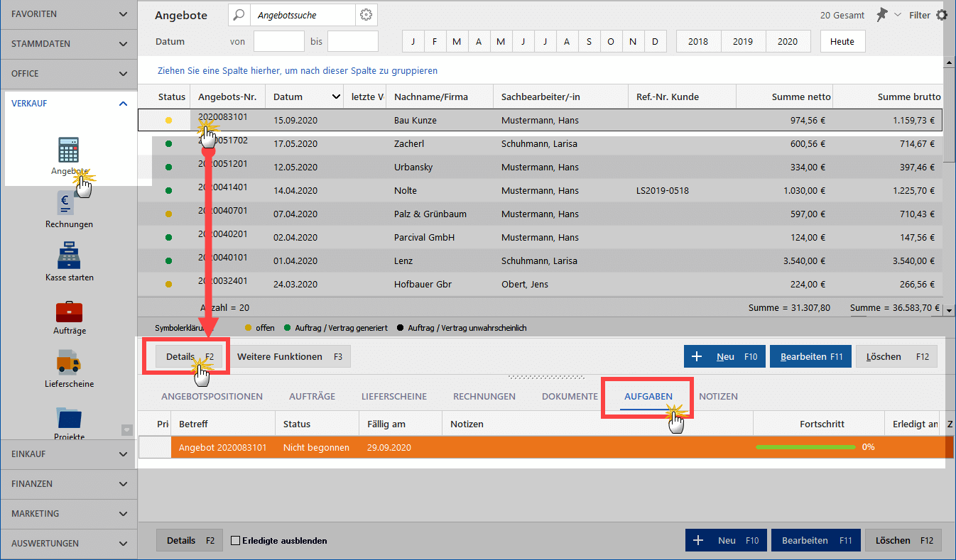Select the Parcival GmbH row
The height and width of the screenshot is (560, 956).
[541, 238]
